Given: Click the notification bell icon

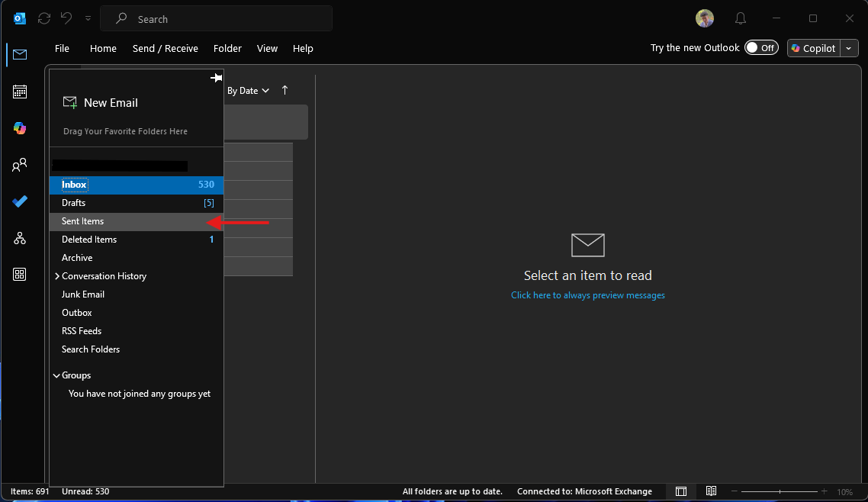Looking at the screenshot, I should [x=740, y=19].
